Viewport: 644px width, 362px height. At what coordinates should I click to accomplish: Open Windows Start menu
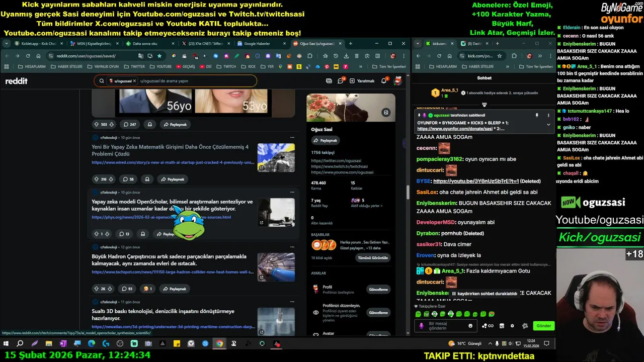(6, 343)
